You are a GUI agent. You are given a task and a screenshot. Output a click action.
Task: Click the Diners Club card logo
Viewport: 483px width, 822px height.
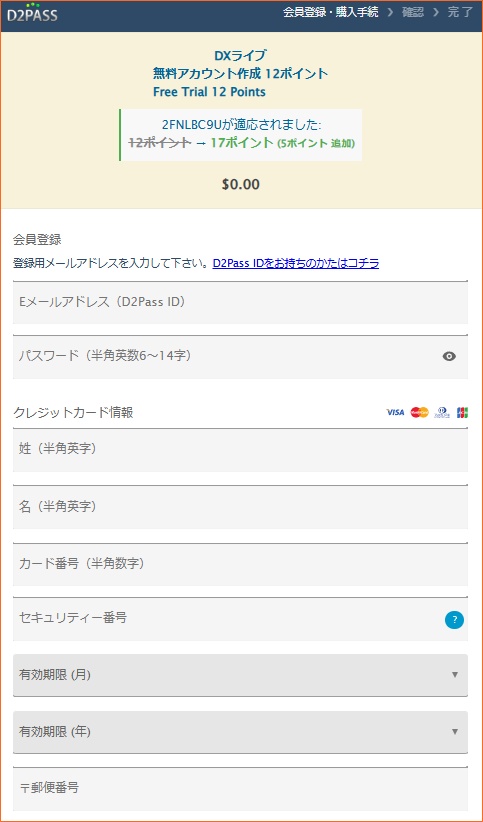[443, 413]
